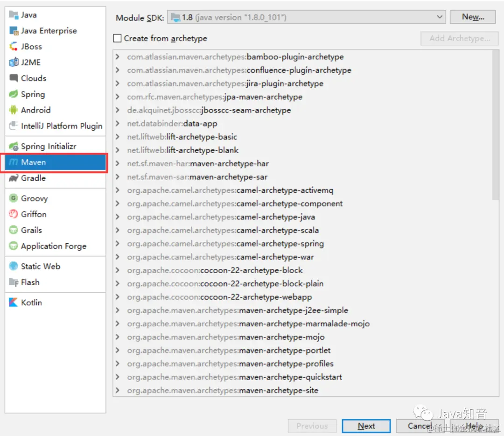Expand maven-archetype-site row
This screenshot has width=504, height=436.
(118, 390)
